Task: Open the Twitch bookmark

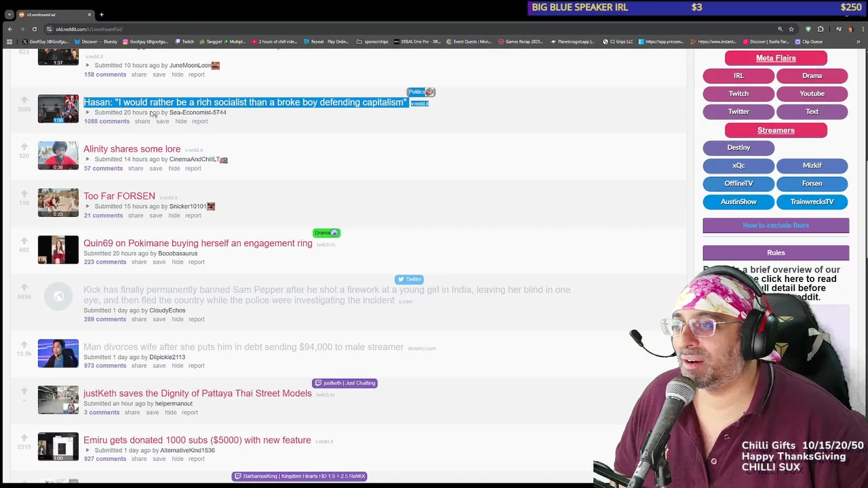Action: pos(184,41)
